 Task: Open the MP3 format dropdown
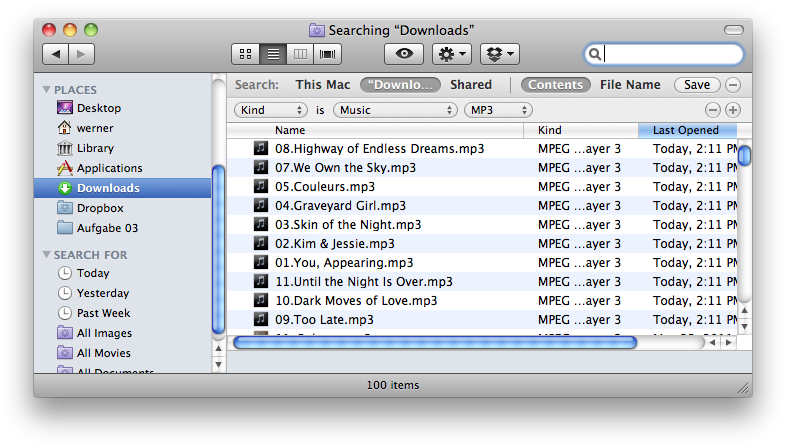(x=497, y=110)
